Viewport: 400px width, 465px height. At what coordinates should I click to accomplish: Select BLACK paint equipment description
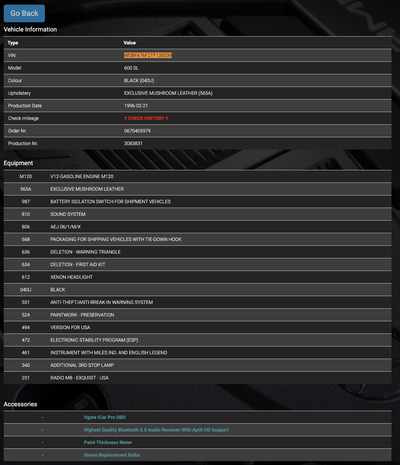point(58,290)
